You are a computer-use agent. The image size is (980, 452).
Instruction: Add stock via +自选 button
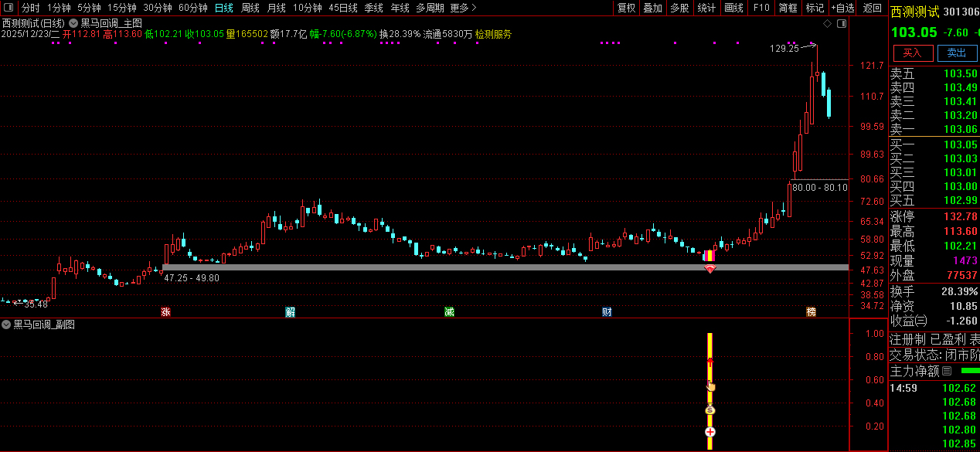click(x=843, y=8)
